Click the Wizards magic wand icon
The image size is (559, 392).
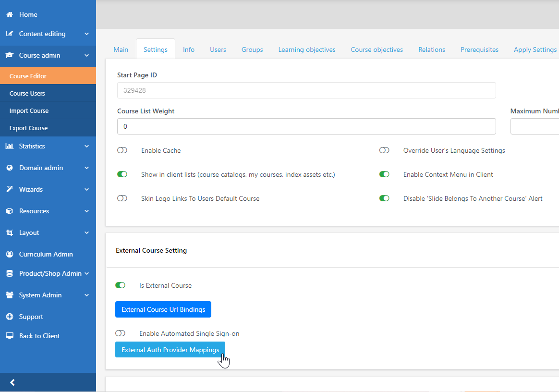pyautogui.click(x=10, y=189)
